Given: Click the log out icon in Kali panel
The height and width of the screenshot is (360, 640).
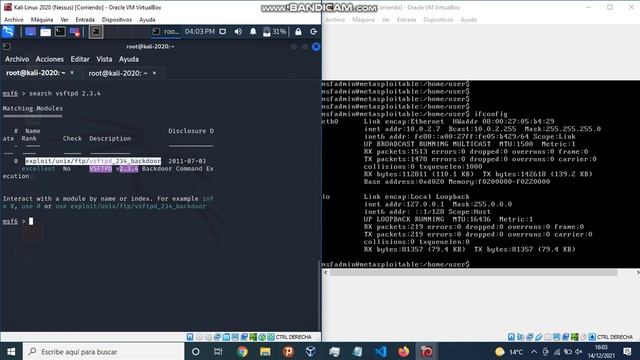Looking at the screenshot, I should pos(313,31).
